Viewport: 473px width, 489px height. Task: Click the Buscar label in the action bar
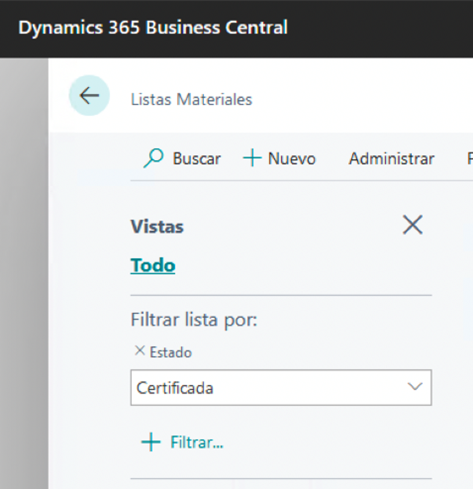tap(197, 159)
